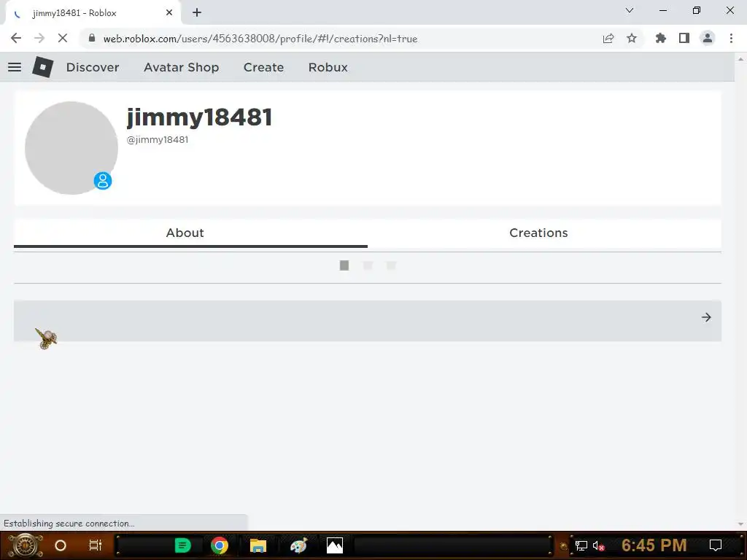Click the Cortana circle taskbar icon
Viewport: 747px width, 560px height.
coord(61,545)
